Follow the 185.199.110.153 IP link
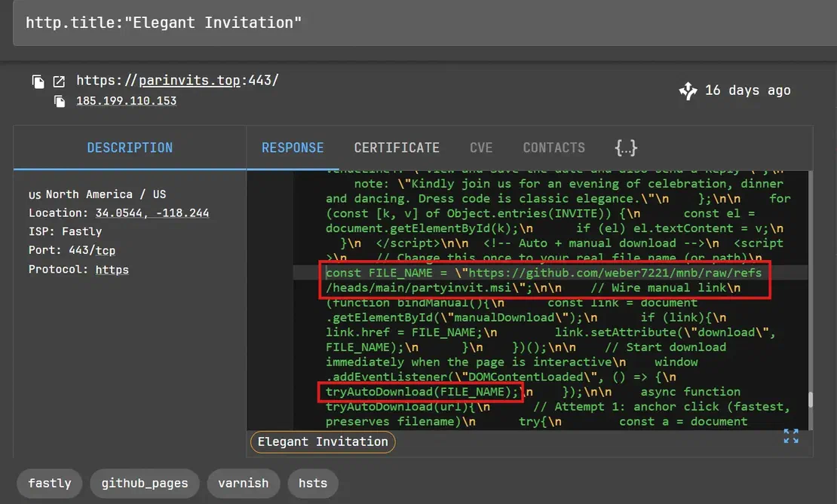The height and width of the screenshot is (504, 837). pos(127,101)
